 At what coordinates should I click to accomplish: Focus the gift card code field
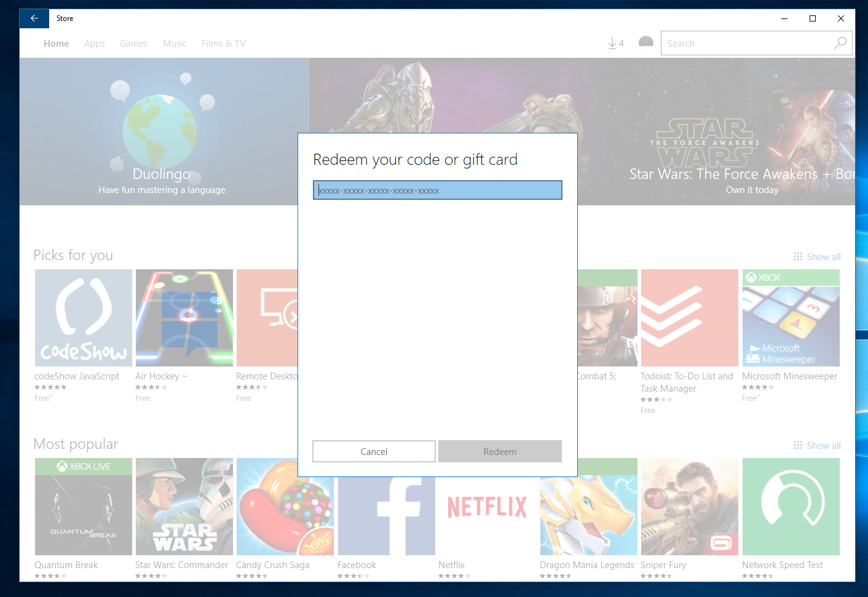pos(438,190)
